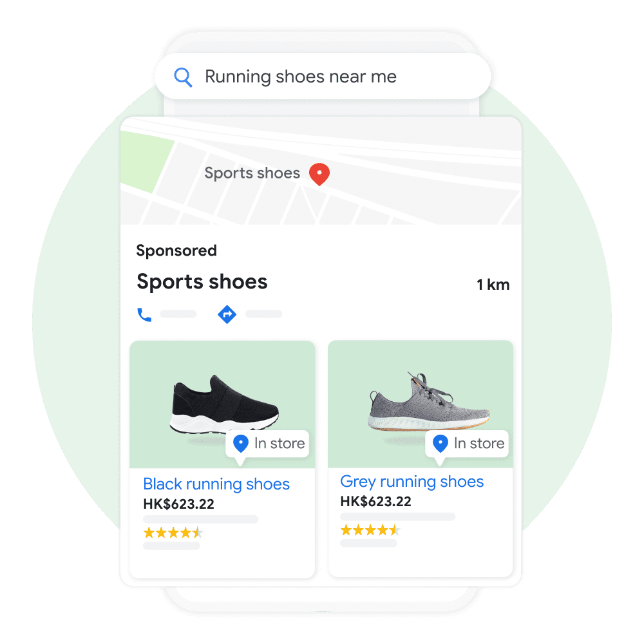Open the Black running shoes link
The width and height of the screenshot is (644, 644).
pyautogui.click(x=216, y=484)
